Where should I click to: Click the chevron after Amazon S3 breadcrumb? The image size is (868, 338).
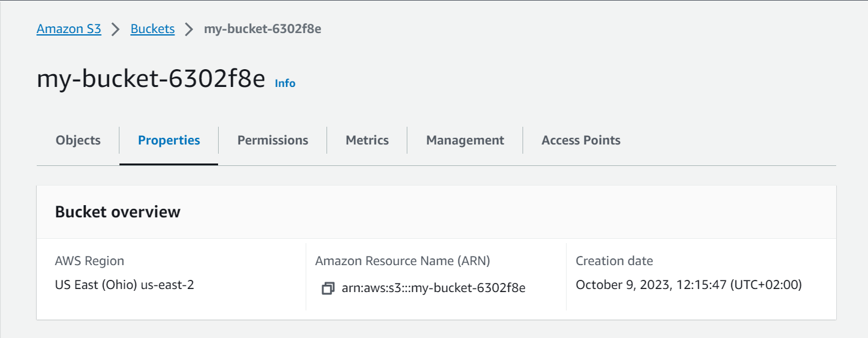coord(116,29)
